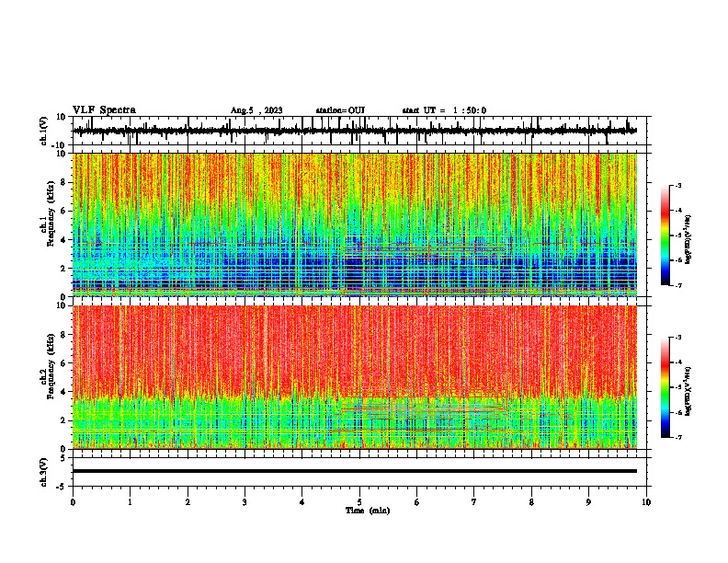Click time axis tick label "10"
This screenshot has width=728, height=563.
[x=646, y=502]
